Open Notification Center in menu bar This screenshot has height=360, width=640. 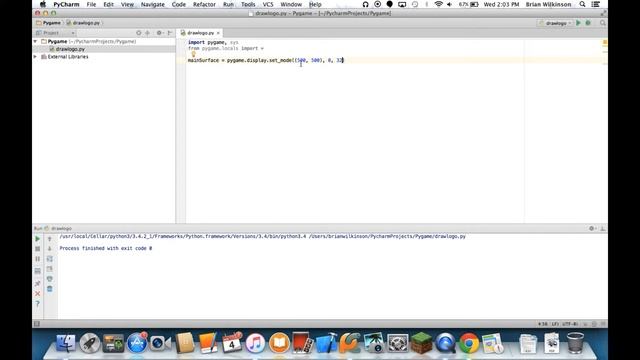coord(596,4)
